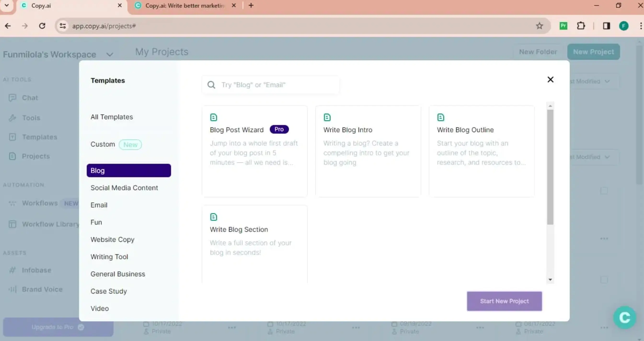The image size is (644, 341).
Task: Click the Brand Voice waveform icon
Action: (x=12, y=289)
